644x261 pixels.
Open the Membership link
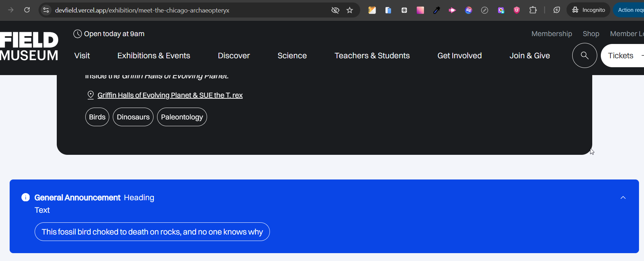552,34
